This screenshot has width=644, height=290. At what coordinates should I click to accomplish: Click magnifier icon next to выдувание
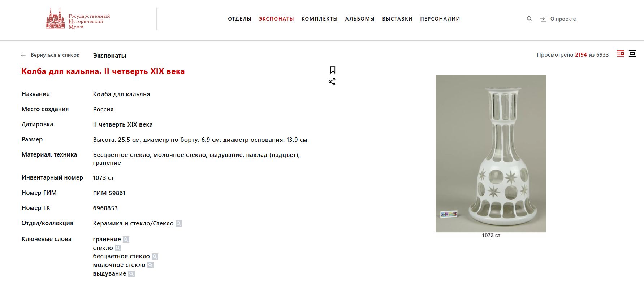click(x=131, y=274)
